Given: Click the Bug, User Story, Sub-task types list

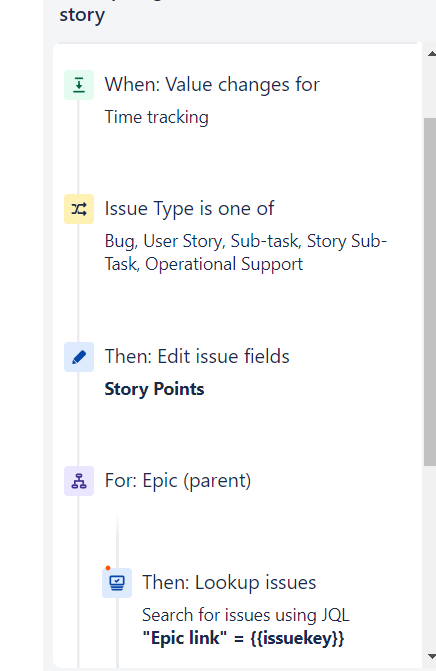Looking at the screenshot, I should pos(246,252).
